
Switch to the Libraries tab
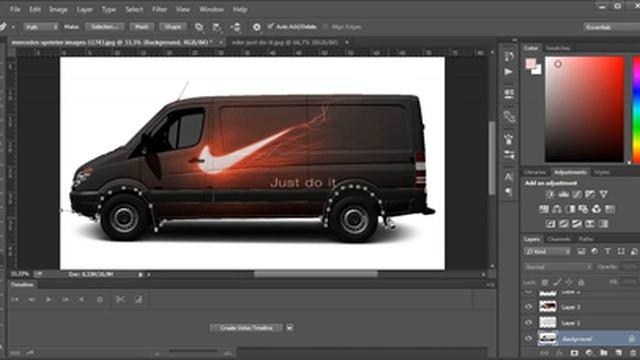pos(535,172)
